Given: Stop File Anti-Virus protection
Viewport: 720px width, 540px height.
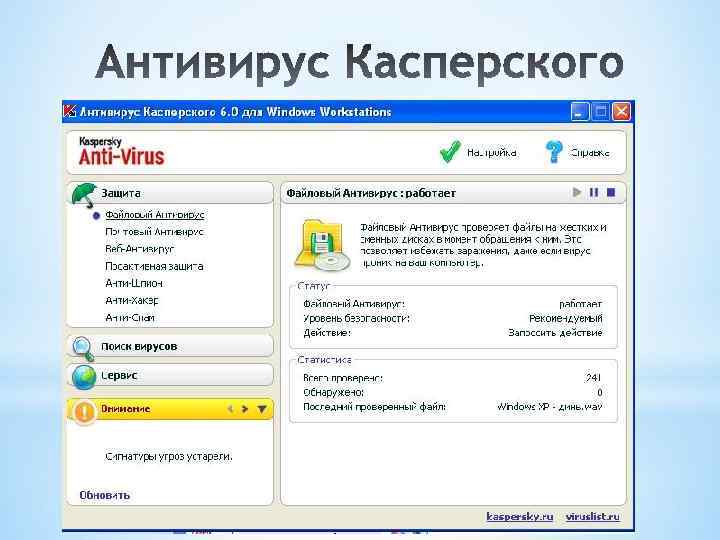Looking at the screenshot, I should click(611, 192).
